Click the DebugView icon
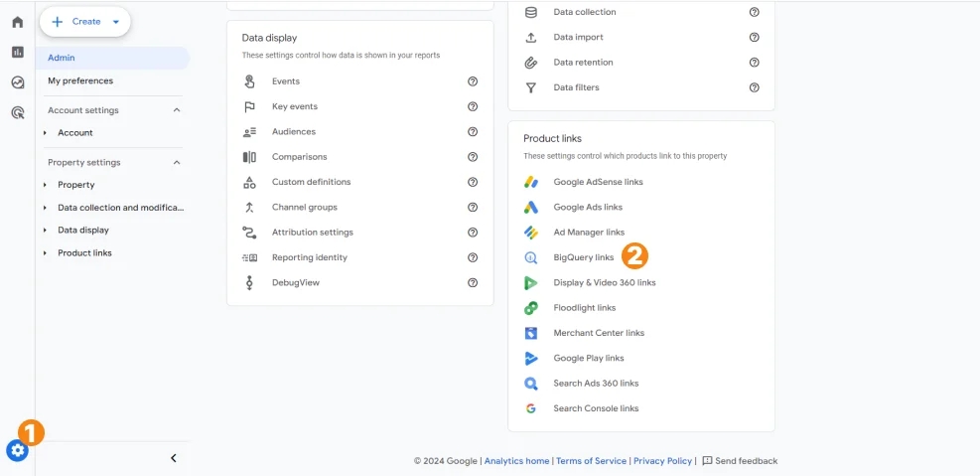The height and width of the screenshot is (476, 980). click(x=249, y=283)
